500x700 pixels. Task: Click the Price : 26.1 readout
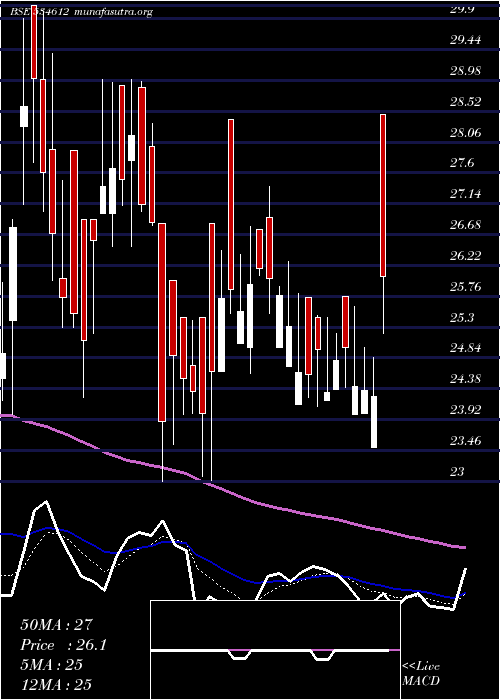coord(63,645)
